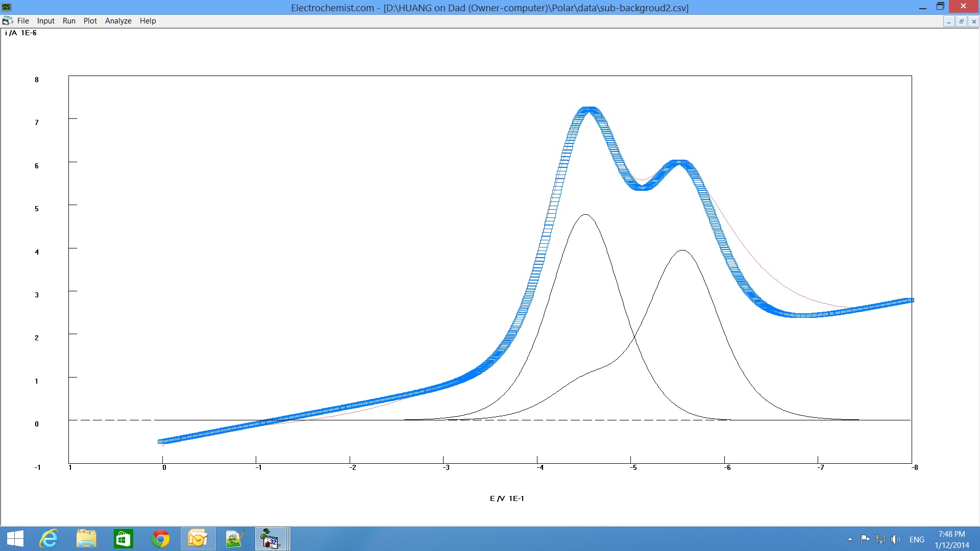Click the document icon beside the File menu
This screenshot has height=551, width=980.
[7, 21]
